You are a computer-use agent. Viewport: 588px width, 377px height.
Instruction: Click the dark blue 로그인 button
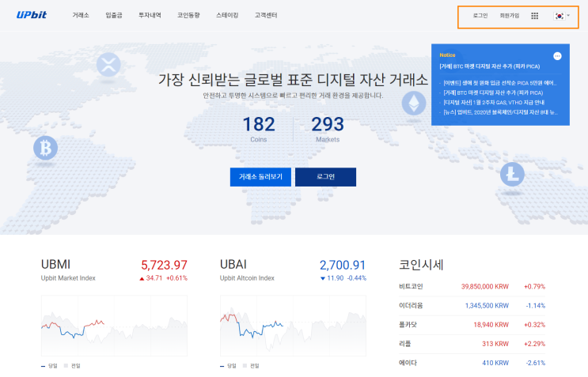(x=325, y=177)
